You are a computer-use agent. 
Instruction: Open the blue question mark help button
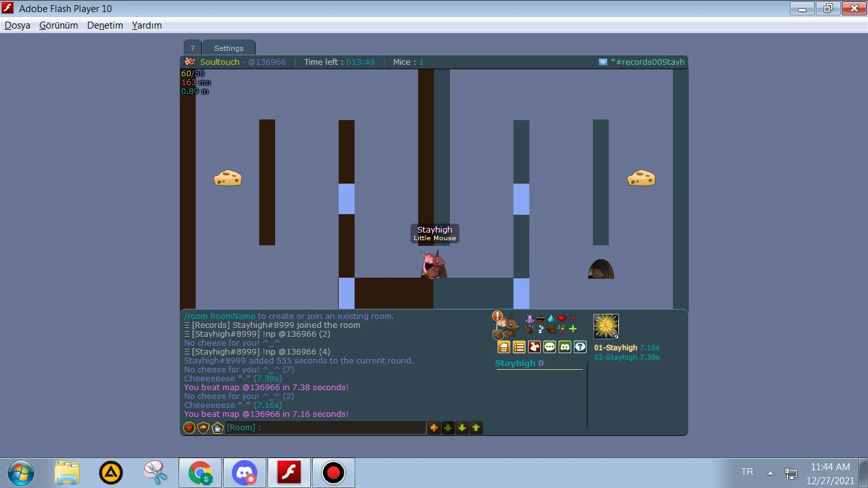pos(580,347)
